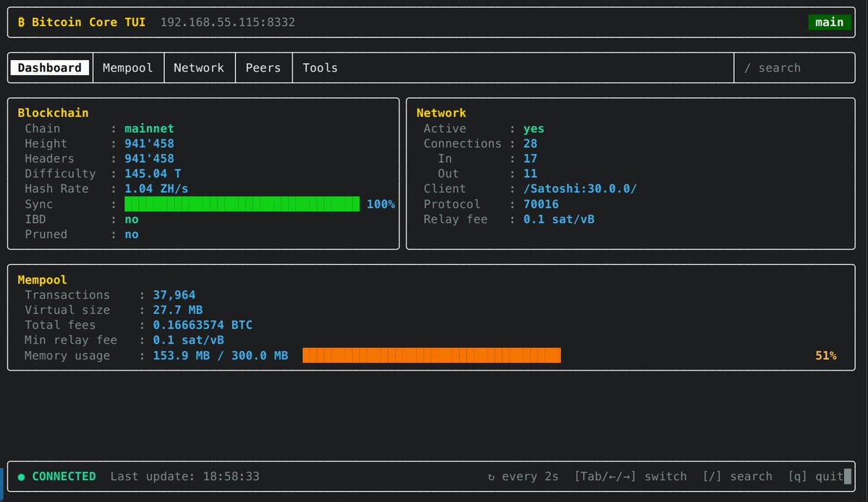Click the Network panel heading
868x502 pixels.
[x=441, y=113]
